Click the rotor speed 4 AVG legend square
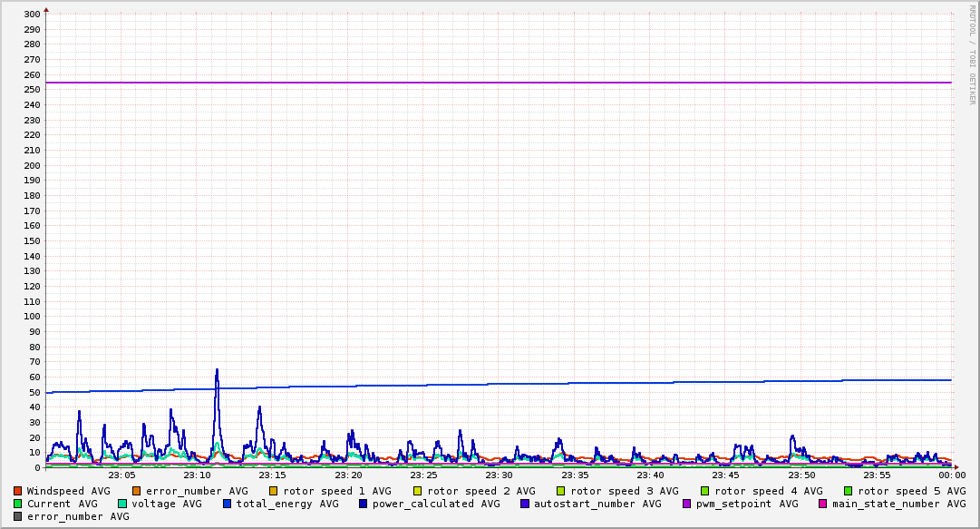Screen dimensions: 980x529 pyautogui.click(x=705, y=491)
